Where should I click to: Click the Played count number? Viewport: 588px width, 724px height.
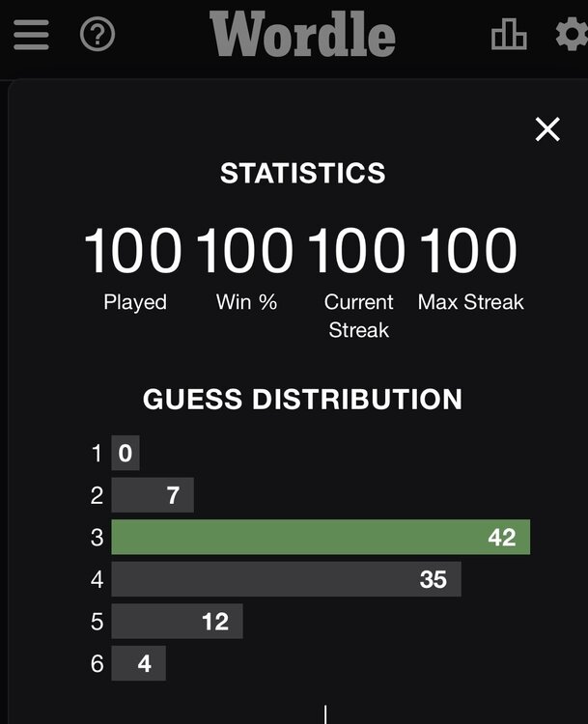pos(133,251)
